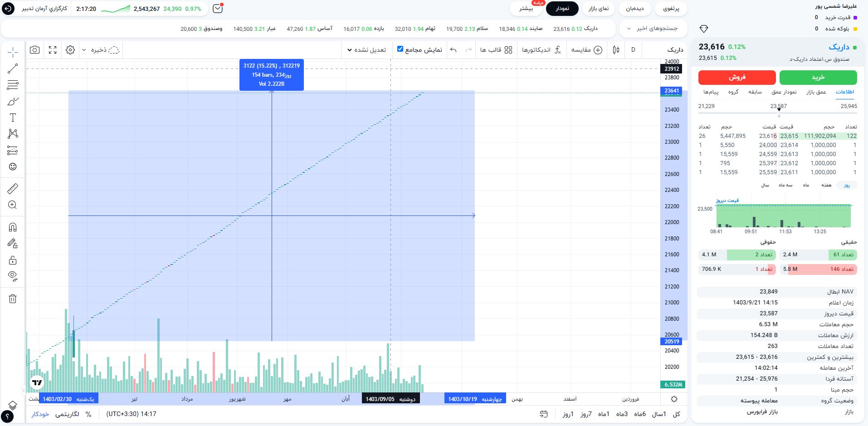Switch to the سابقه tab
Image resolution: width=868 pixels, height=426 pixels.
coord(755,92)
